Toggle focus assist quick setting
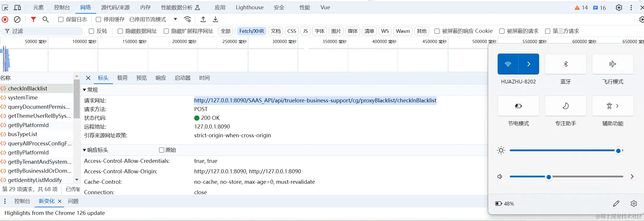The width and height of the screenshot is (644, 221). click(566, 106)
